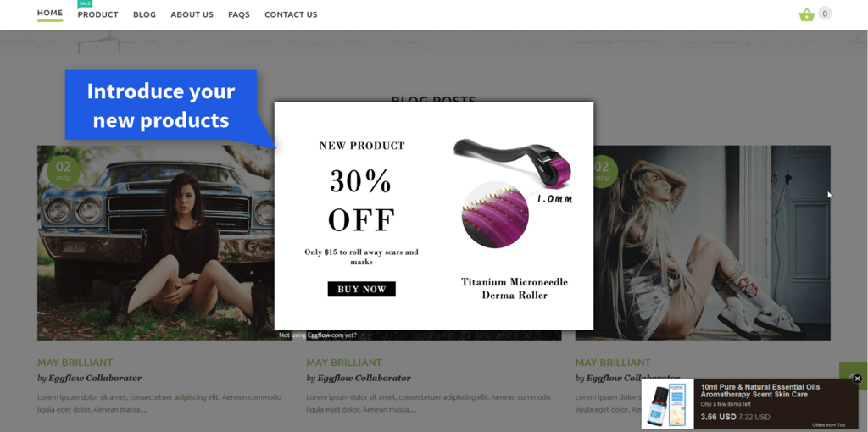Open the Home menu item

pyautogui.click(x=50, y=14)
